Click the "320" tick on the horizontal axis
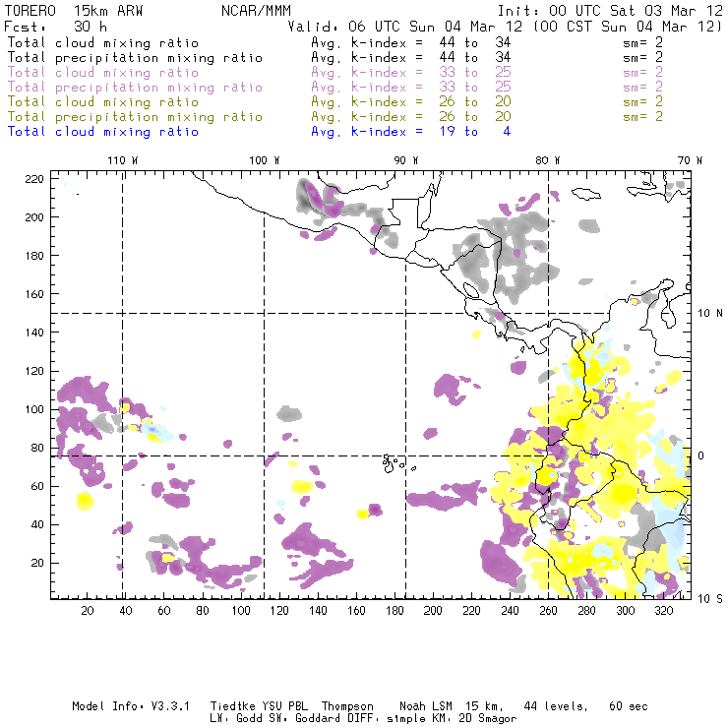Image resolution: width=728 pixels, height=728 pixels. 663,611
